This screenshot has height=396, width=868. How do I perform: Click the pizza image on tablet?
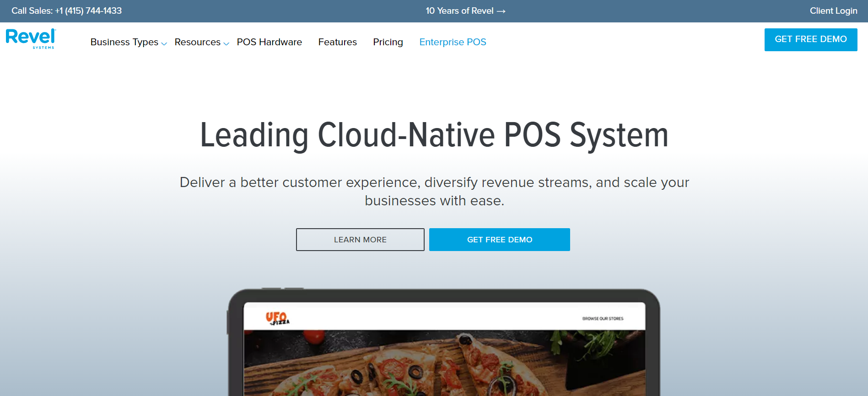pyautogui.click(x=444, y=363)
